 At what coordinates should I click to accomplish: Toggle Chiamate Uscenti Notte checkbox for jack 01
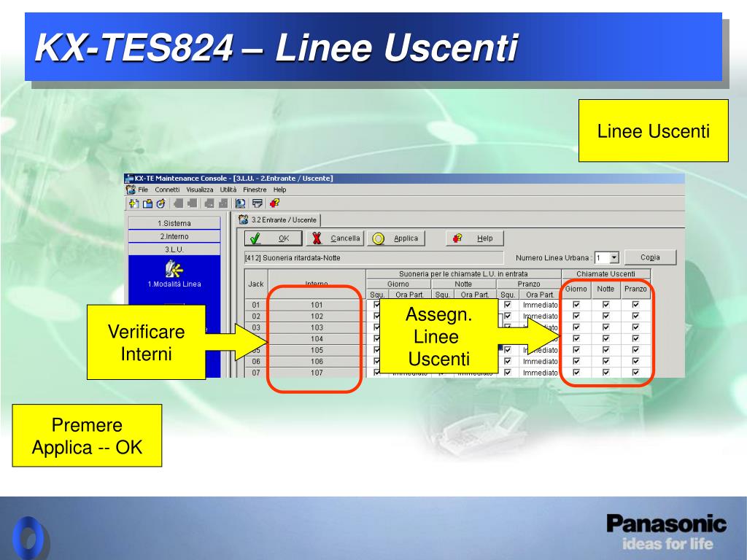605,305
